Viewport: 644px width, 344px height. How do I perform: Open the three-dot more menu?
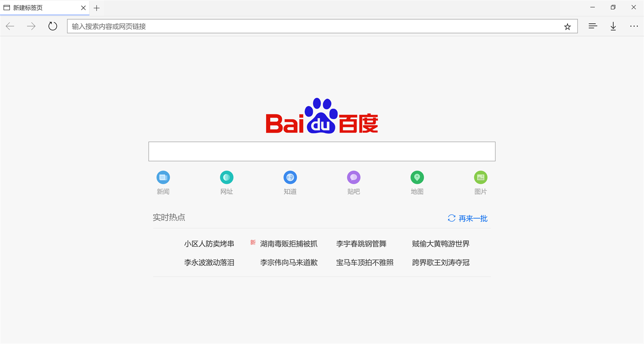(x=634, y=26)
